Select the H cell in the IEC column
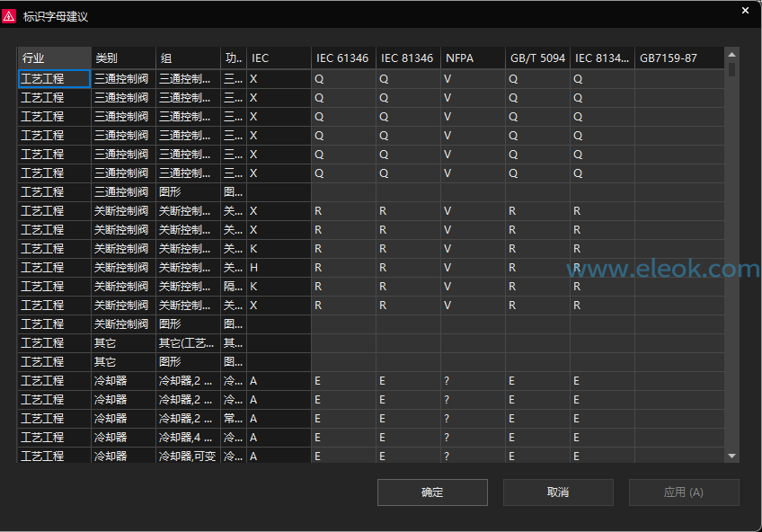The height and width of the screenshot is (532, 762). click(x=279, y=268)
